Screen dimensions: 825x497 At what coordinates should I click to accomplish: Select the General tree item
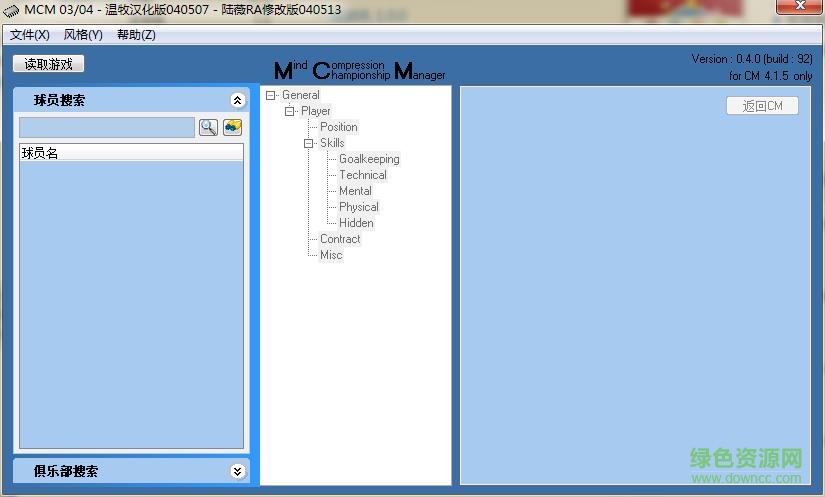tap(300, 95)
